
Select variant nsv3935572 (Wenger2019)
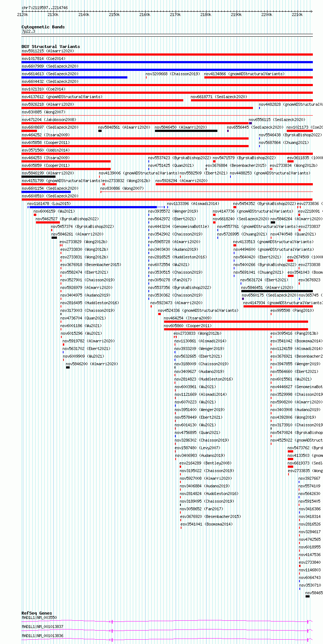(x=173, y=212)
